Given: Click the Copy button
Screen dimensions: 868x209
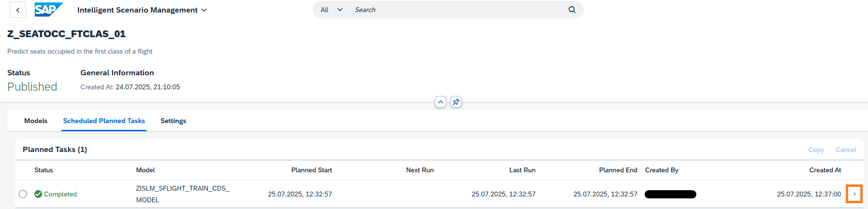Looking at the screenshot, I should click(x=816, y=150).
